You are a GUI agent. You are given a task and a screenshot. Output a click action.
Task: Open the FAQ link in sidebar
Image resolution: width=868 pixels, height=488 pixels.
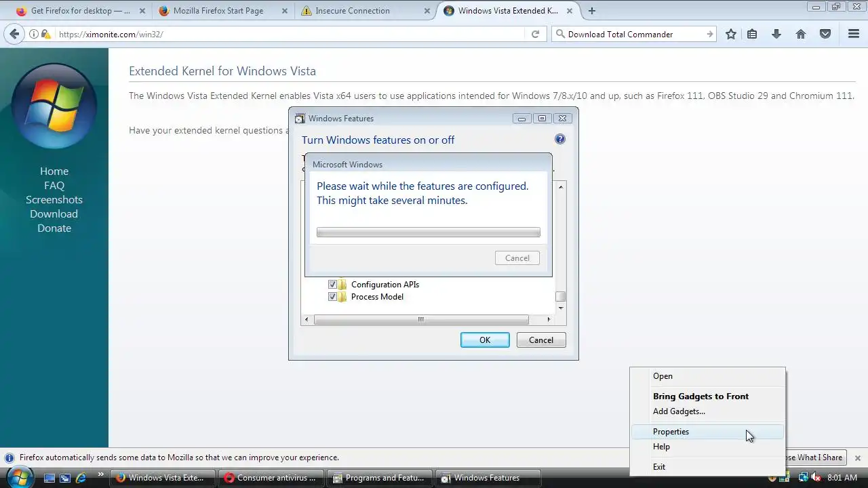[54, 186]
